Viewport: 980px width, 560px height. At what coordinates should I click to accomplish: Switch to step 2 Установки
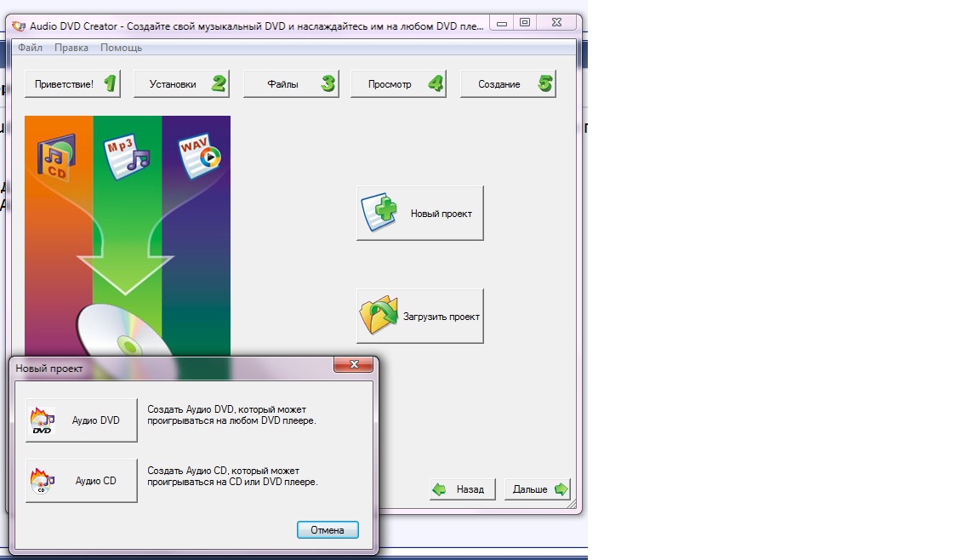click(181, 84)
